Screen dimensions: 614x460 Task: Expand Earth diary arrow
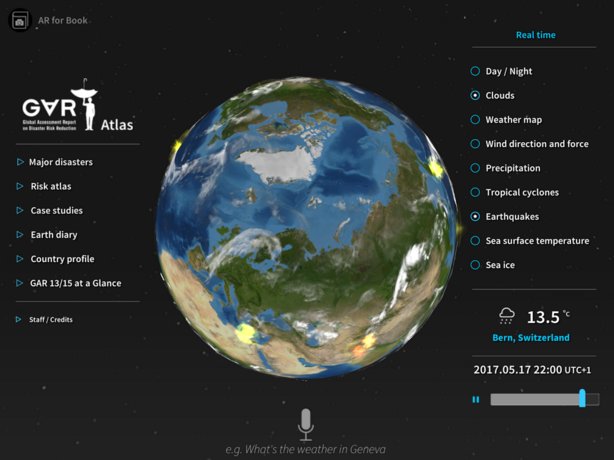(20, 235)
